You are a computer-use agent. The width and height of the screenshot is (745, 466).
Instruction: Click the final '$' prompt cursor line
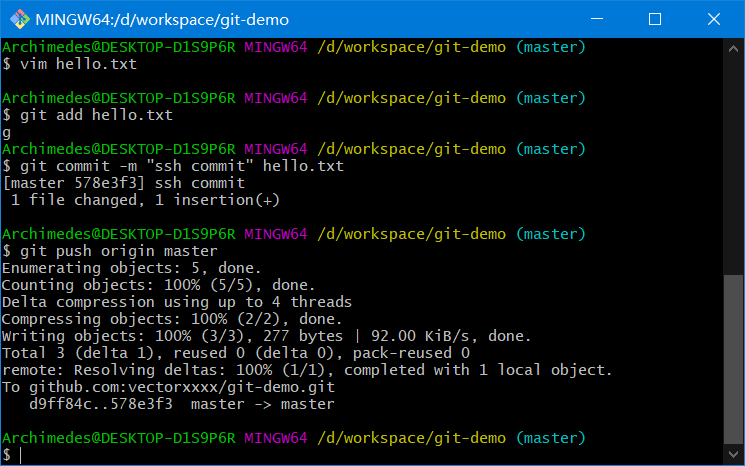pos(12,455)
